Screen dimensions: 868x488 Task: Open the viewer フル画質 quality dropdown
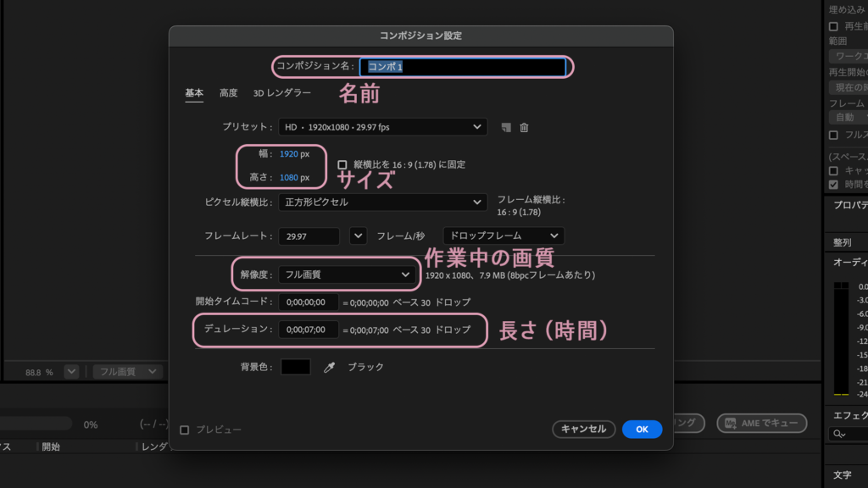click(x=128, y=372)
